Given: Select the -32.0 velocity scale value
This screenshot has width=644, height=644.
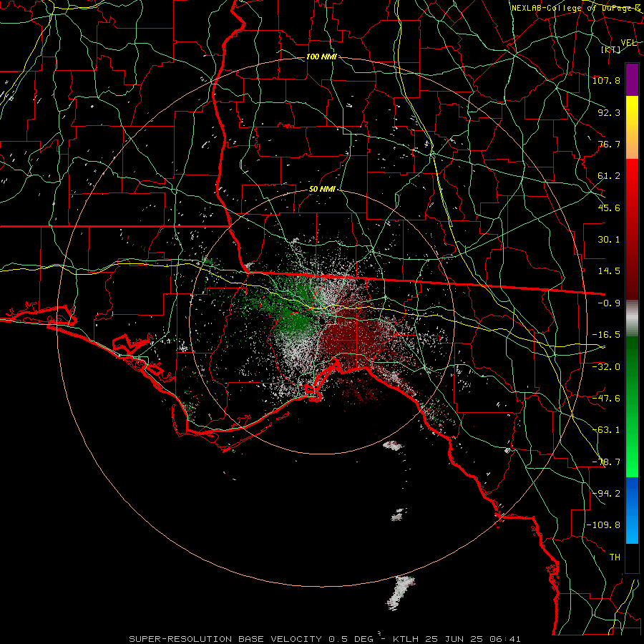Looking at the screenshot, I should click(606, 367).
